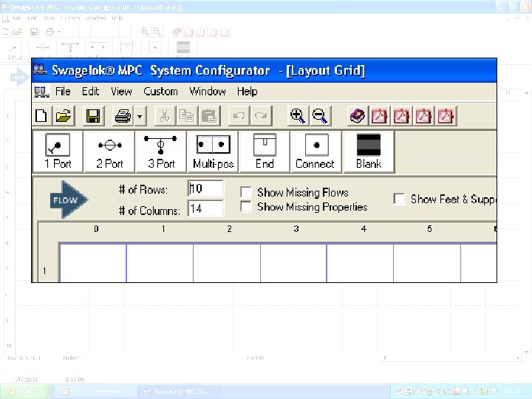Image resolution: width=532 pixels, height=399 pixels.
Task: Open the Edit menu
Action: (90, 92)
